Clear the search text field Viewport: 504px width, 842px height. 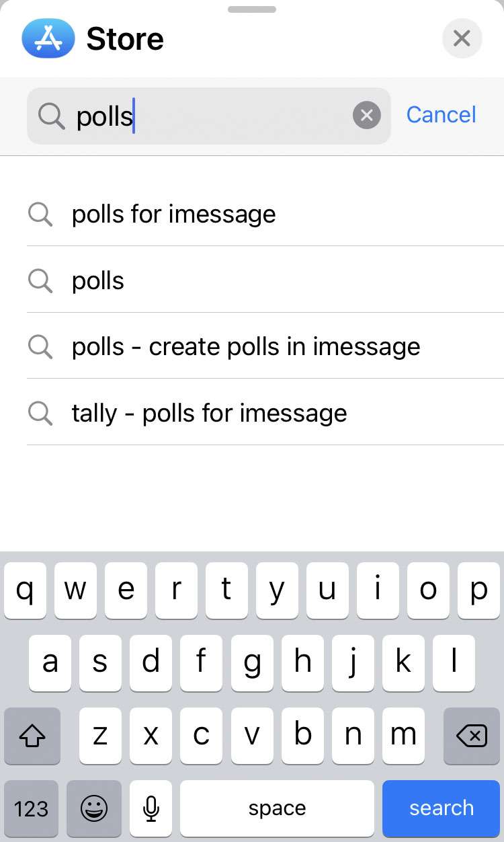point(366,116)
